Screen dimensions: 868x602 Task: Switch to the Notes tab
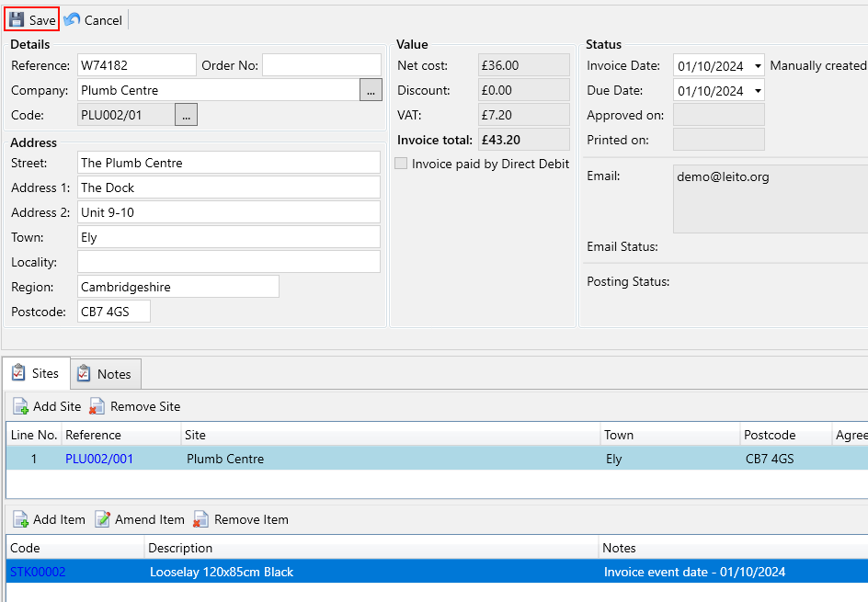tap(106, 374)
